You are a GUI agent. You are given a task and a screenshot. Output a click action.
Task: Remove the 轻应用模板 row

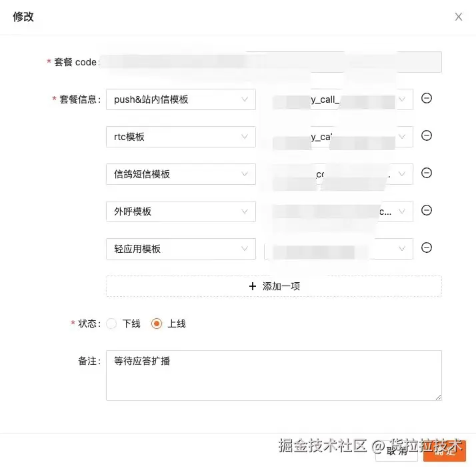427,248
